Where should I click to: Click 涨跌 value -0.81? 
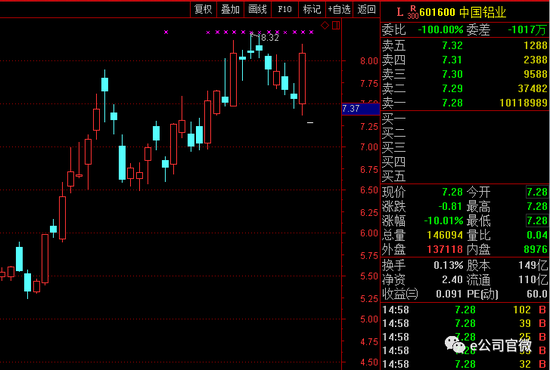point(450,206)
